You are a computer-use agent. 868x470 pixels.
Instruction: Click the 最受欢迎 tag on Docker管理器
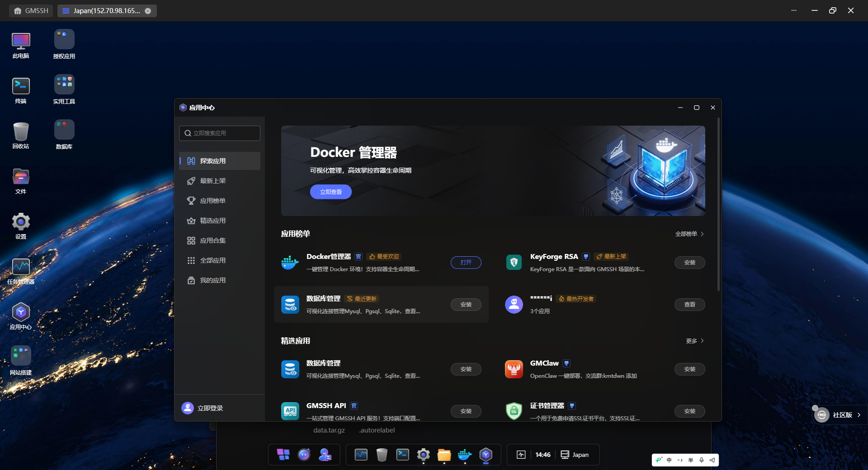point(384,257)
